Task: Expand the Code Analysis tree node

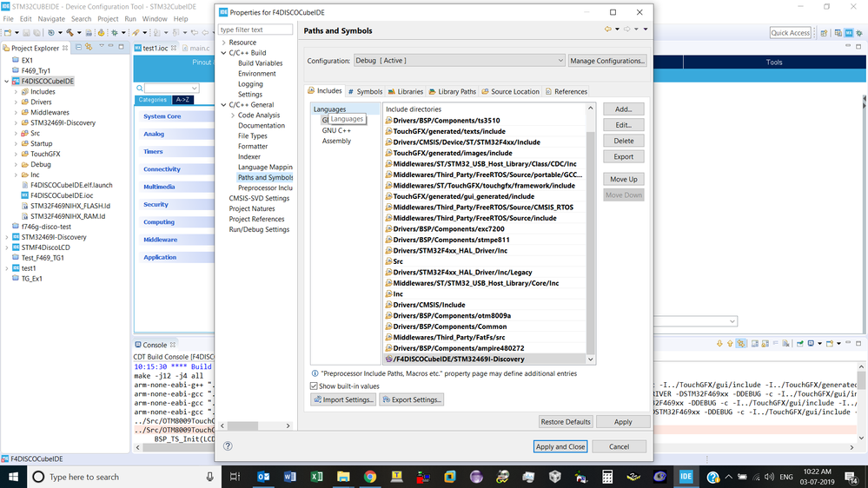Action: 233,115
